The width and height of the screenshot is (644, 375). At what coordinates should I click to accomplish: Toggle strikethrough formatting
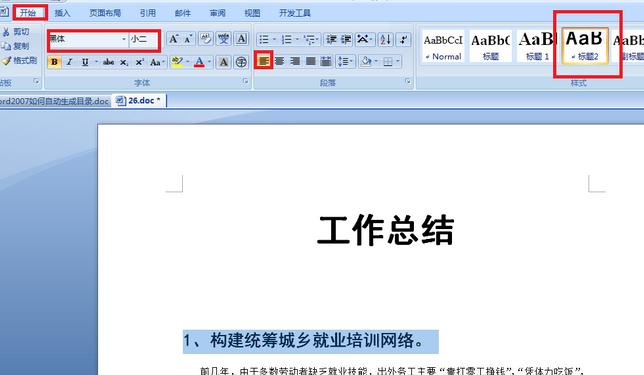[108, 62]
